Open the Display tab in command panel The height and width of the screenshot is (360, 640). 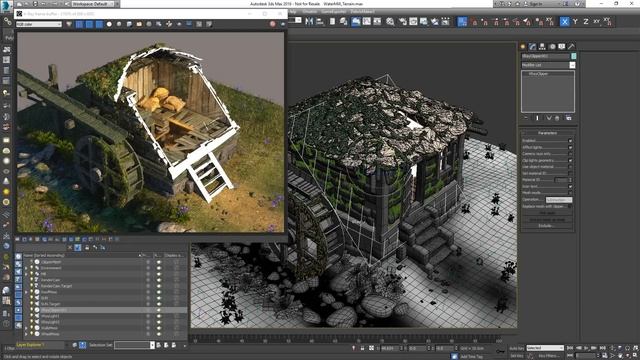(x=562, y=47)
